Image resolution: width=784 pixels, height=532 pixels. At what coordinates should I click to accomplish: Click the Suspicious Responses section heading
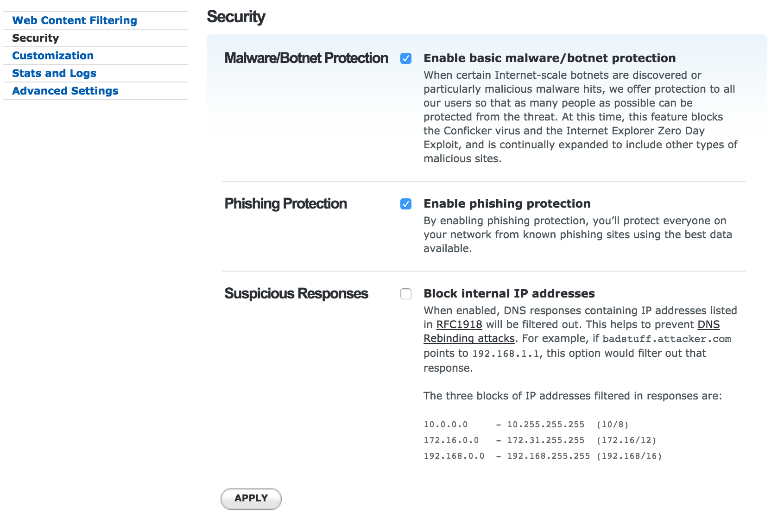click(x=296, y=293)
